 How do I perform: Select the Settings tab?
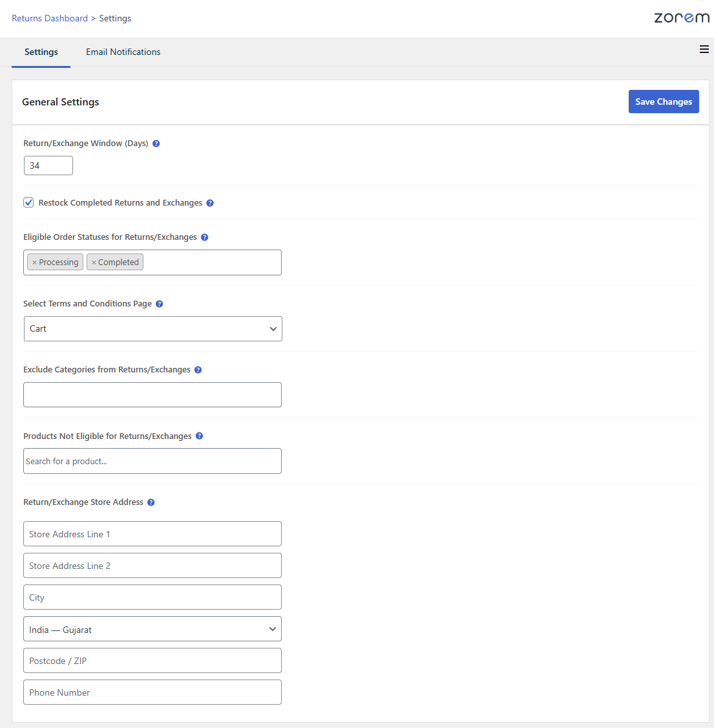pyautogui.click(x=41, y=52)
